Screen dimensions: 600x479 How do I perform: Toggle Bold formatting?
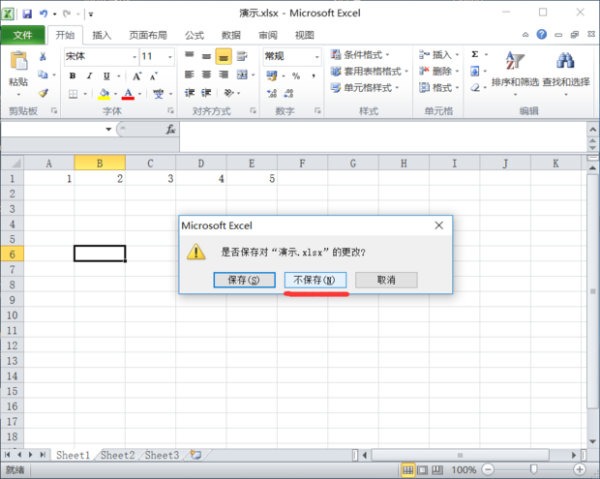click(72, 76)
